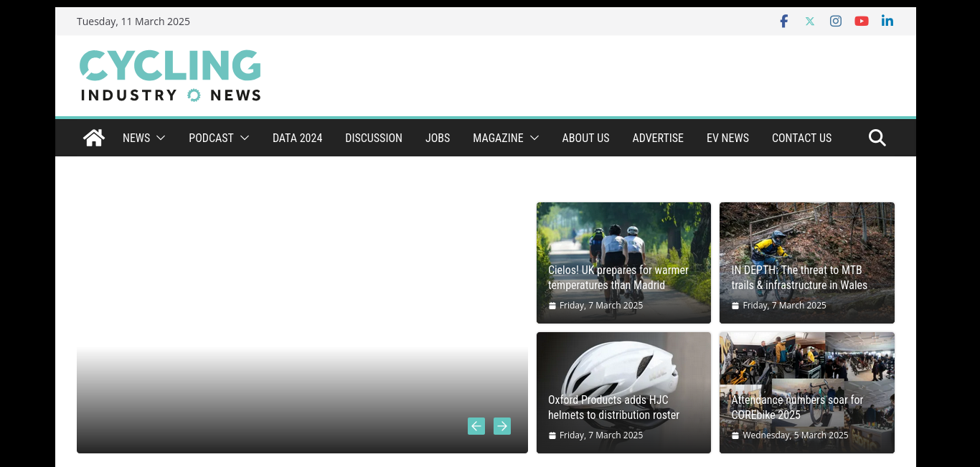Open the MTB trails Wales article thumbnail

coord(806,237)
